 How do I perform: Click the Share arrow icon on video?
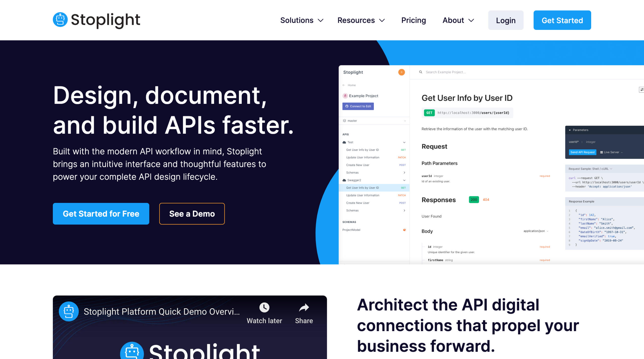304,307
